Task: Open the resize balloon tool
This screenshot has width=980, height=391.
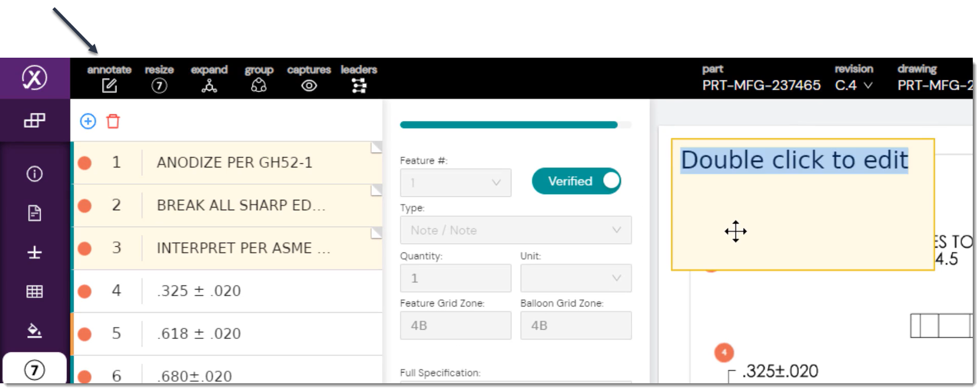Action: [159, 86]
